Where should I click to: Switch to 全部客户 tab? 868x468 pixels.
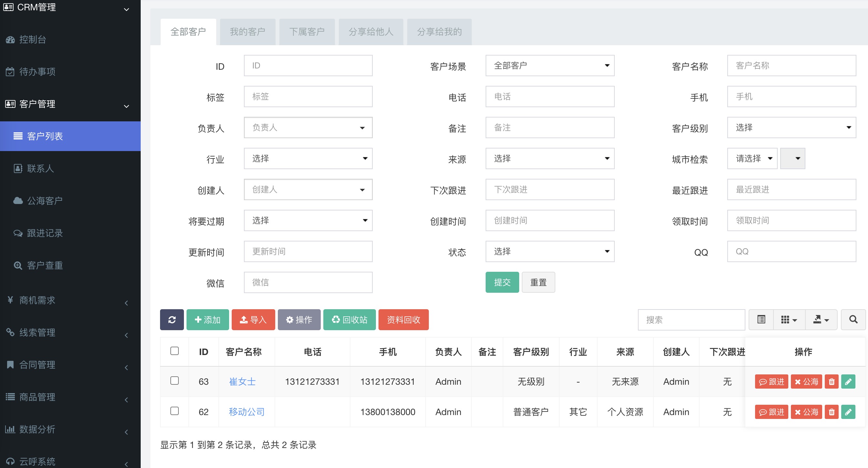188,32
